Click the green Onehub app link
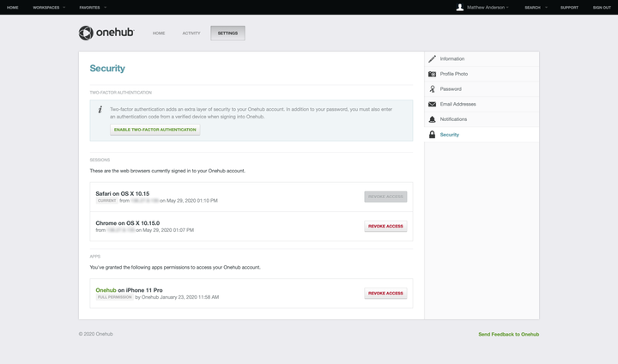 (106, 290)
